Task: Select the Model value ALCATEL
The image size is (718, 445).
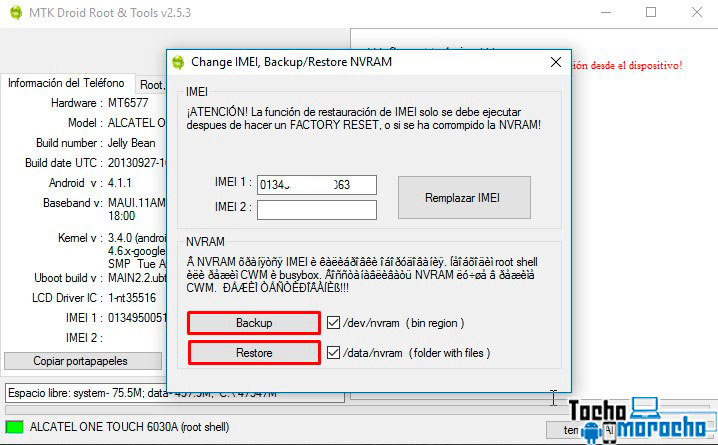Action: point(136,123)
